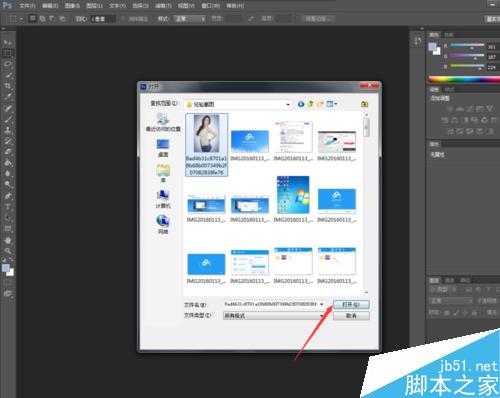Screen dimensions: 500x398
Task: Open Desktop location in dialog sidebar
Action: pyautogui.click(x=163, y=148)
